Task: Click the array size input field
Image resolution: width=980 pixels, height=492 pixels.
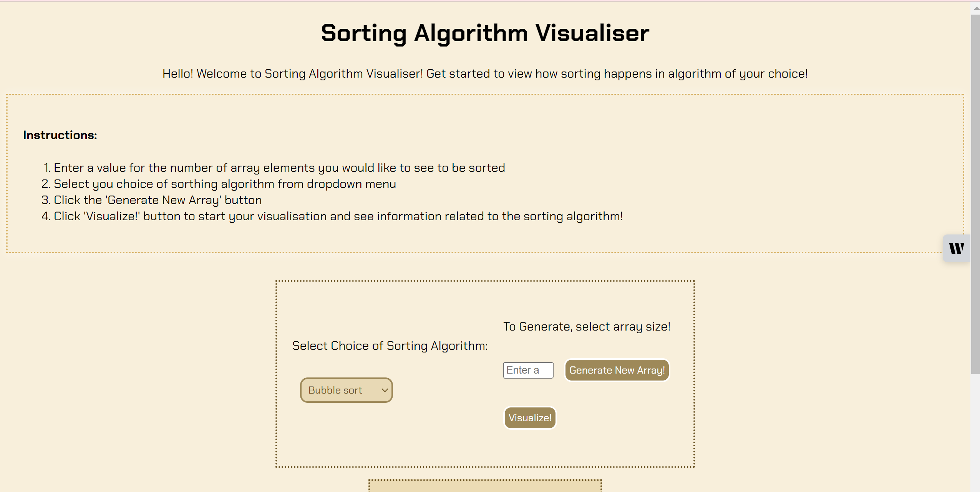Action: point(528,370)
